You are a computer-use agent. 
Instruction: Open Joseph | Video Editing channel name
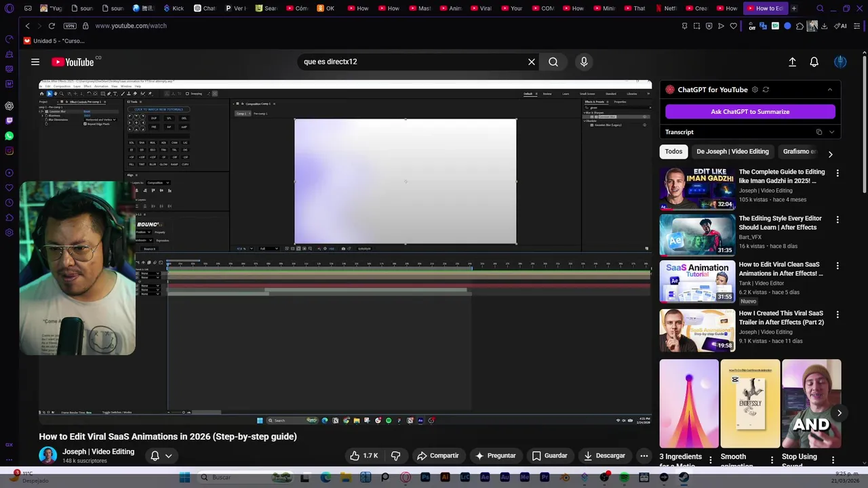98,451
